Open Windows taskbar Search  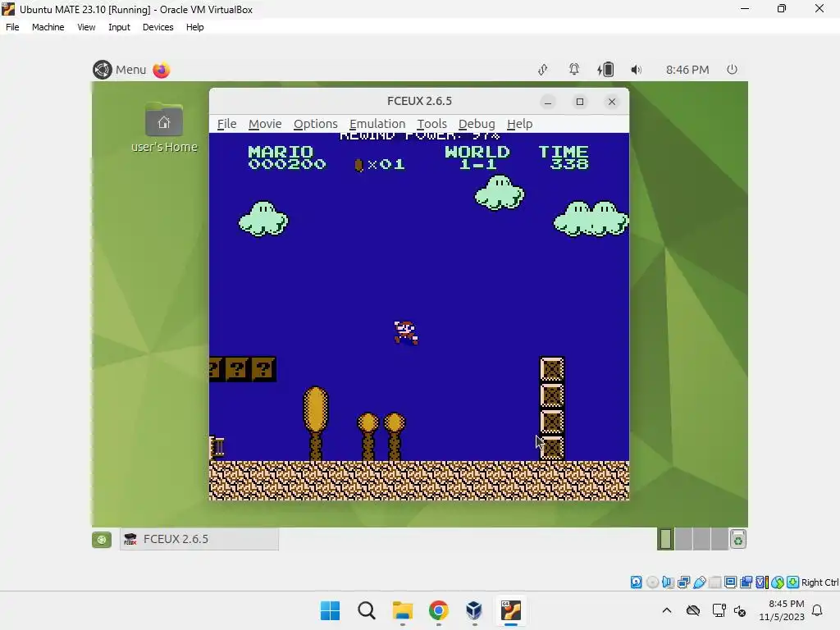(367, 610)
